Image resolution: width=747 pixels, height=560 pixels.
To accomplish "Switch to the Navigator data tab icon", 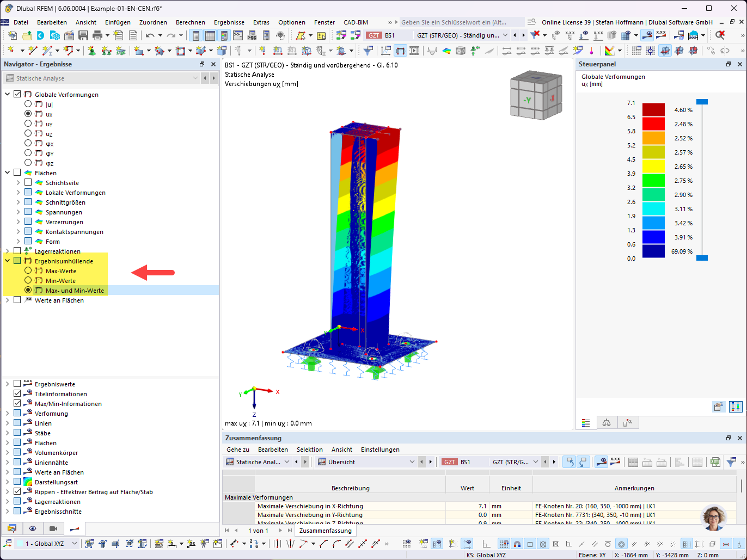I will pyautogui.click(x=12, y=528).
